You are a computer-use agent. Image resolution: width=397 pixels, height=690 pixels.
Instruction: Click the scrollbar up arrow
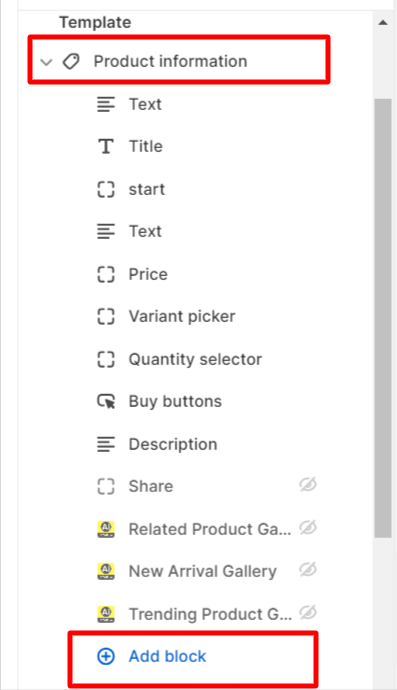383,22
